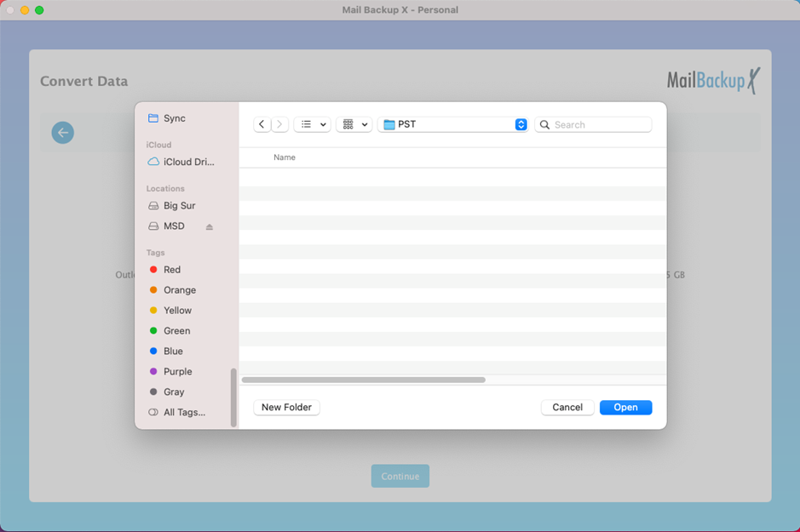Image resolution: width=800 pixels, height=532 pixels.
Task: Eject the MSD volume
Action: pyautogui.click(x=210, y=226)
